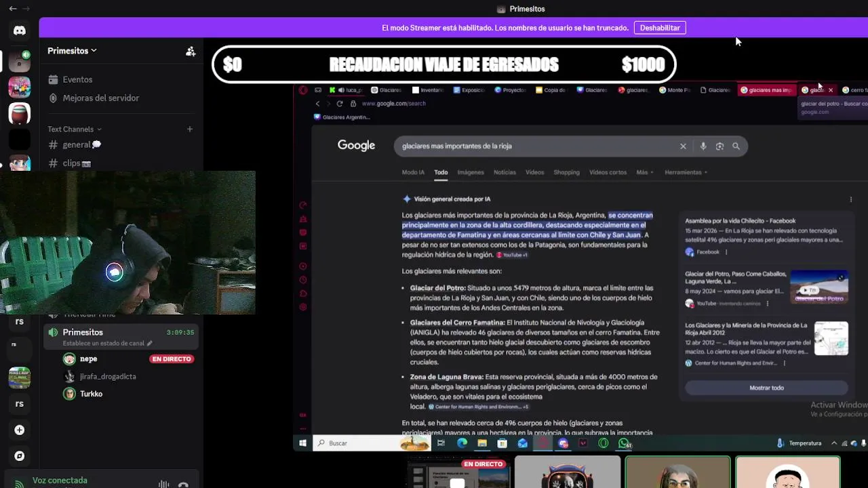Switch to the Videos cortos tab
This screenshot has width=868, height=488.
click(x=608, y=172)
